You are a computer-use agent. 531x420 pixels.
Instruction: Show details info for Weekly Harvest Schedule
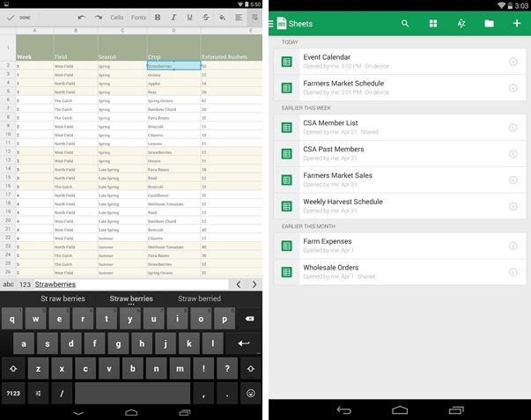[x=513, y=206]
